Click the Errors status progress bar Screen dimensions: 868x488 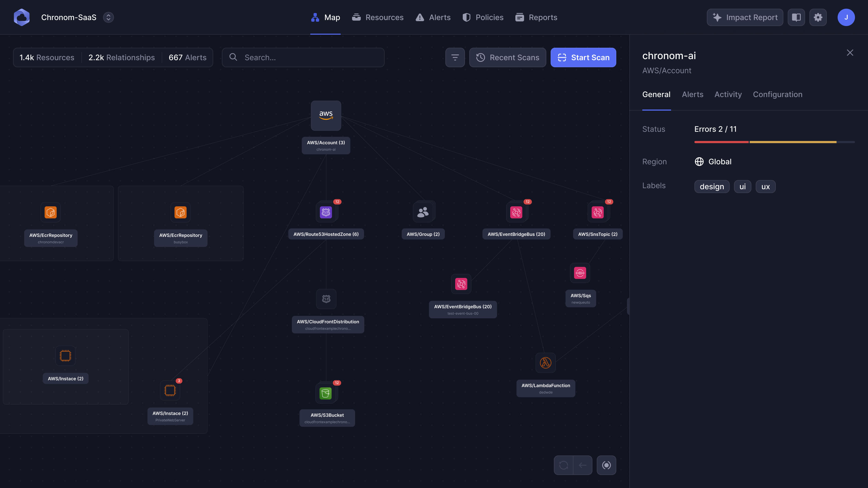tap(774, 142)
